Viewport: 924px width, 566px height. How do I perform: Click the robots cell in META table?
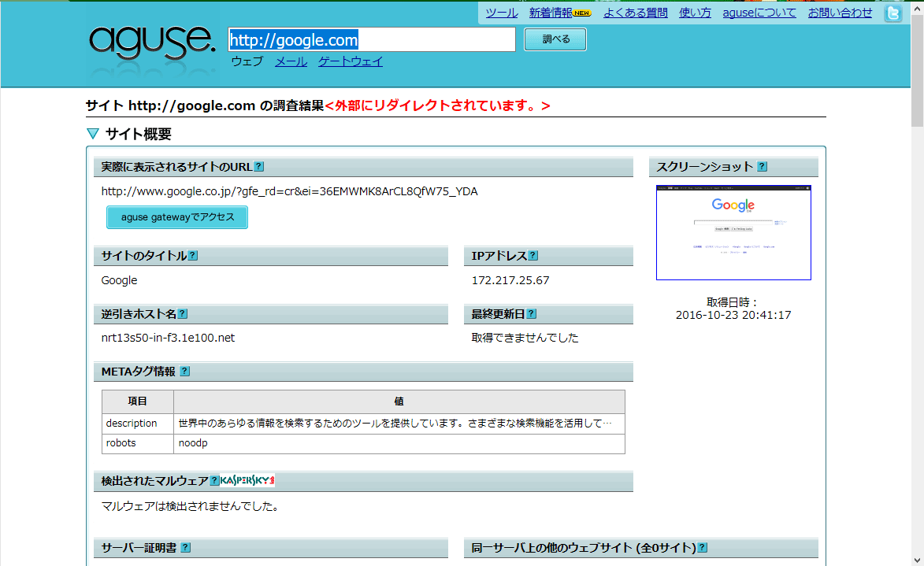[x=138, y=443]
